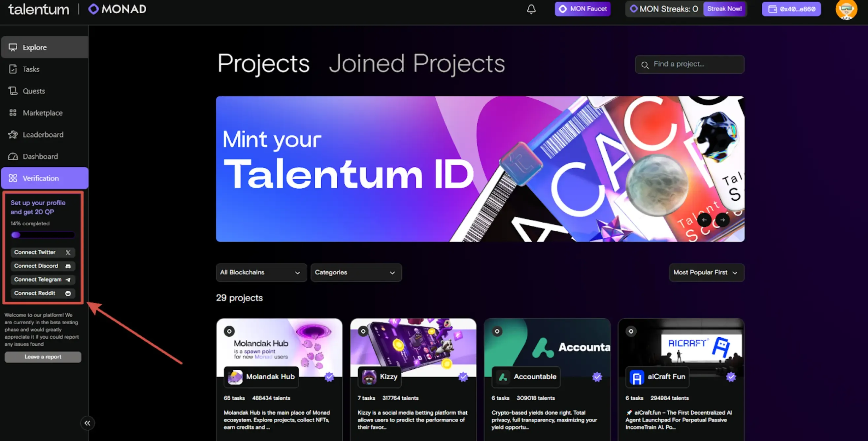
Task: Open the Categories dropdown
Action: click(356, 273)
